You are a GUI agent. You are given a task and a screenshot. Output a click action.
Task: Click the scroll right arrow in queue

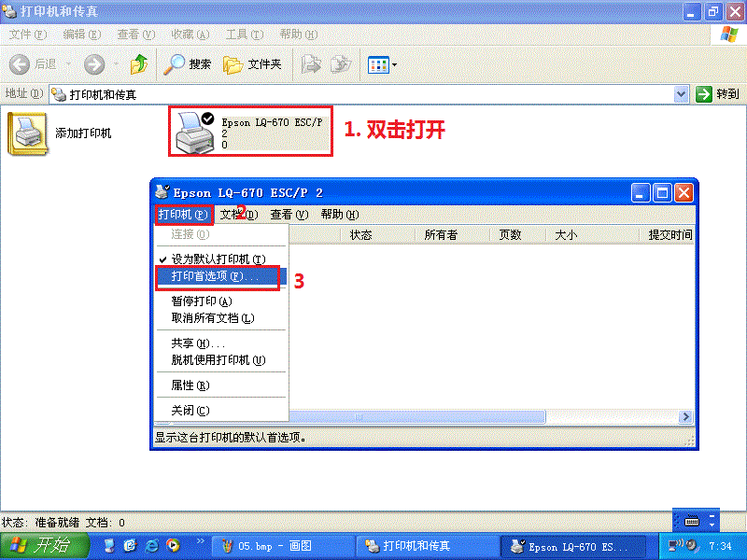pos(685,417)
